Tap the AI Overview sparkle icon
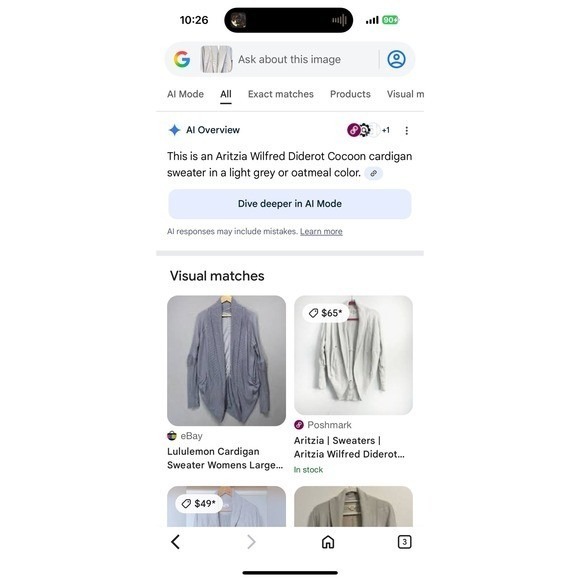 coord(174,130)
